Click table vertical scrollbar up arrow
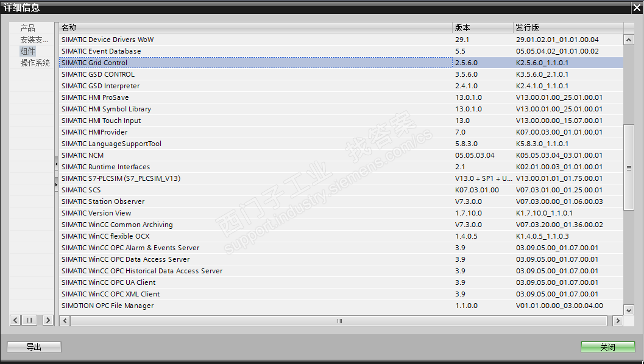Image resolution: width=644 pixels, height=364 pixels. [x=628, y=40]
